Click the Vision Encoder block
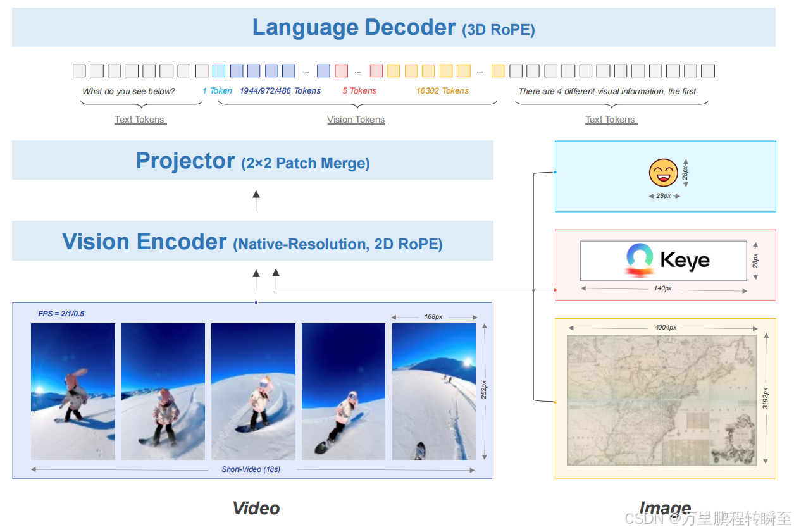The image size is (794, 532). (x=252, y=242)
